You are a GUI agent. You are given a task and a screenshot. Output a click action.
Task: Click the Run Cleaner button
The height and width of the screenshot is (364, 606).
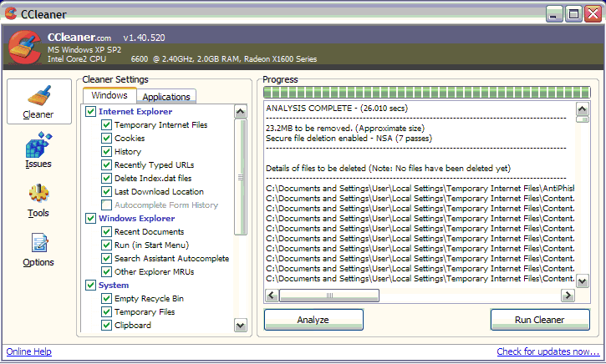(539, 320)
